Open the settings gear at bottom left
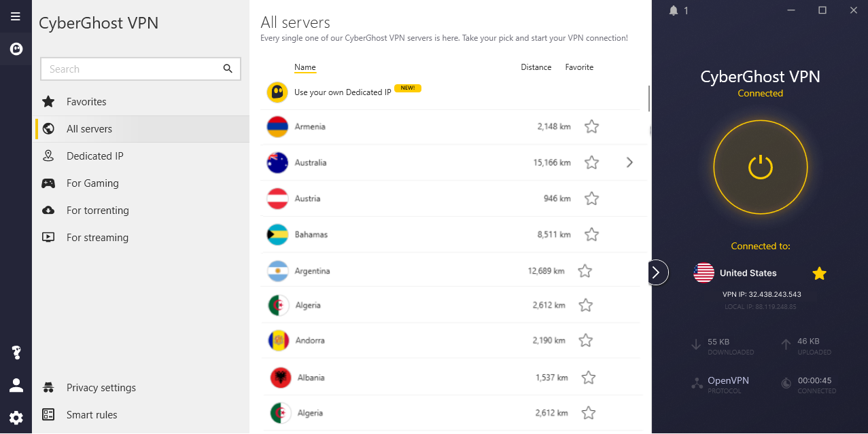This screenshot has width=868, height=434. coord(15,417)
